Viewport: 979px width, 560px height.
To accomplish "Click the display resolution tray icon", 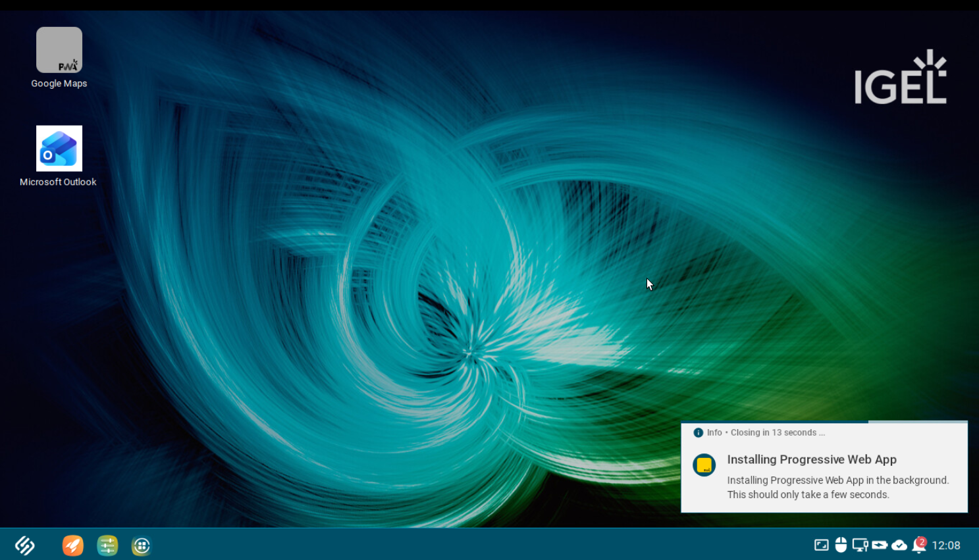I will [x=820, y=545].
